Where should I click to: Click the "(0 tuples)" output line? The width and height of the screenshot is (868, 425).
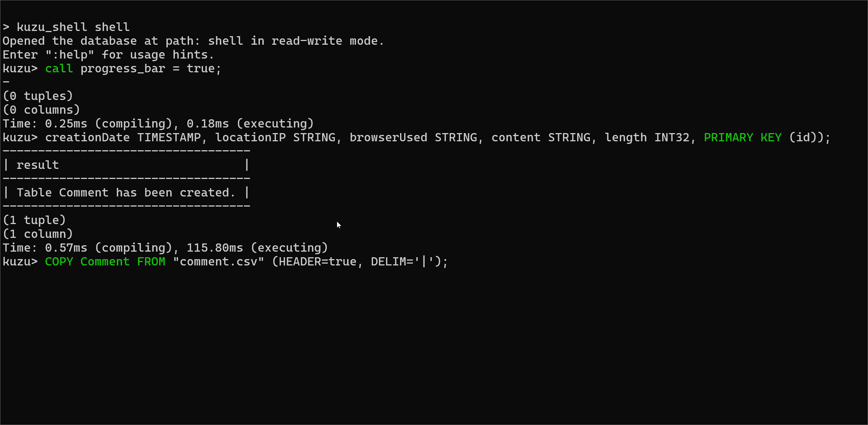point(38,96)
